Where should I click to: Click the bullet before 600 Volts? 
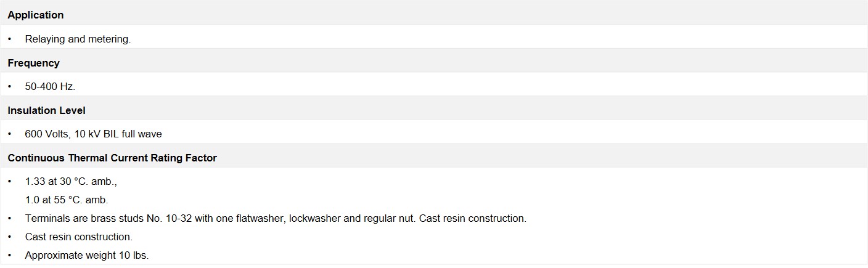click(x=10, y=134)
